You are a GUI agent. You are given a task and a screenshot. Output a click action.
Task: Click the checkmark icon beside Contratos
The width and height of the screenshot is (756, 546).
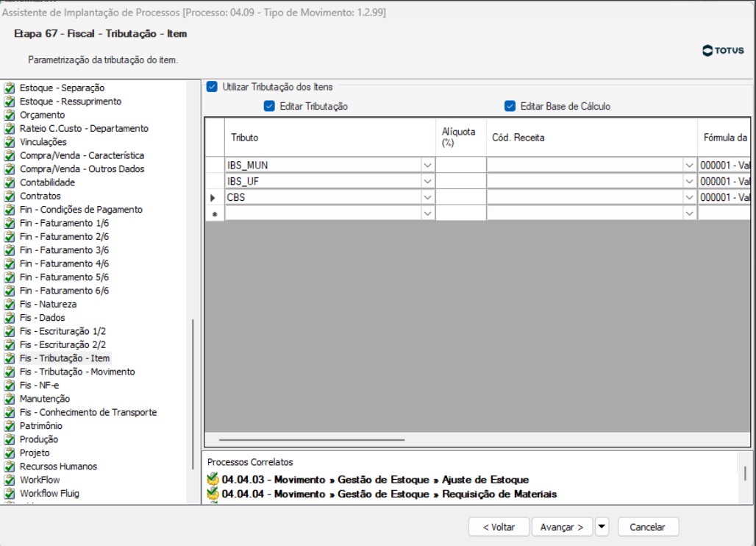(x=10, y=196)
